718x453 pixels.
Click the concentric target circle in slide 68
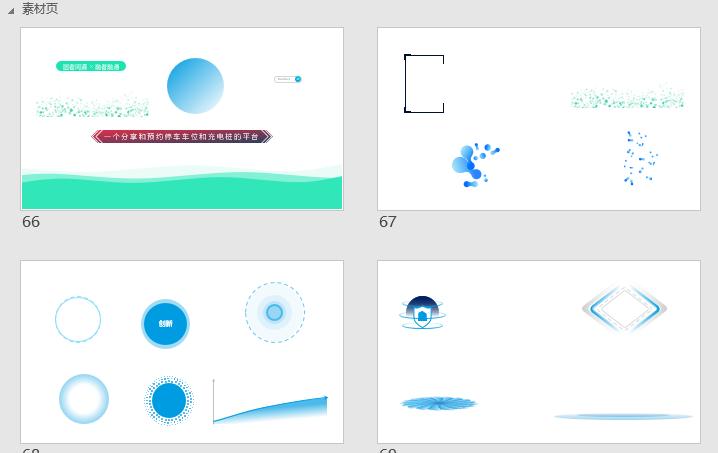[x=275, y=312]
